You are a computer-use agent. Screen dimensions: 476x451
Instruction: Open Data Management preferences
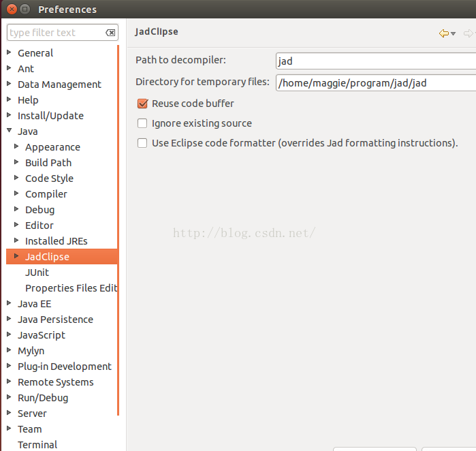point(59,84)
